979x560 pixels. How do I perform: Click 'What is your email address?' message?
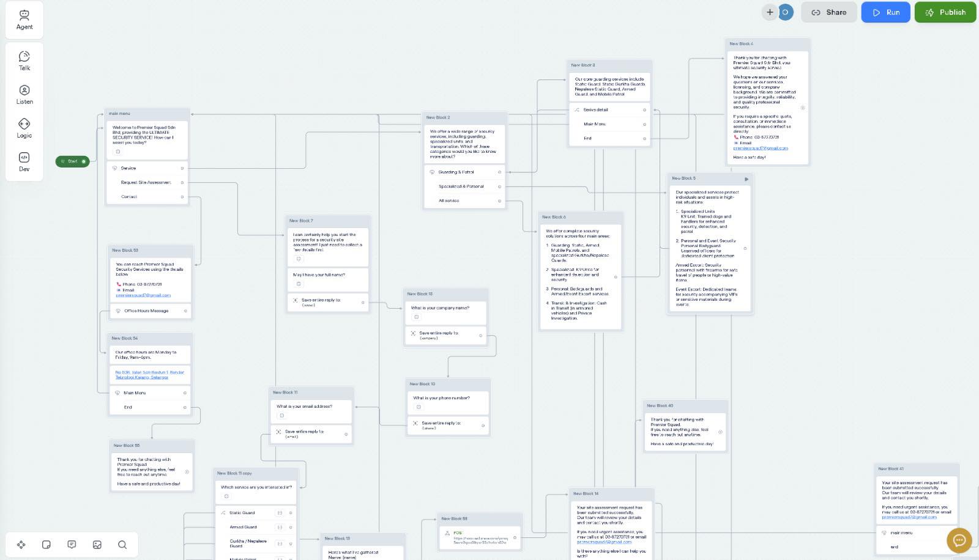coord(311,411)
